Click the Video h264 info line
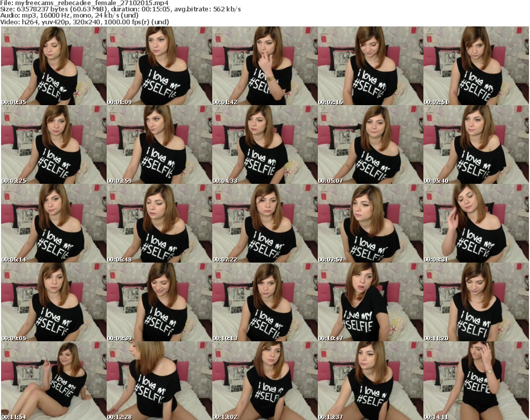Viewport: 530px width, 420px height. pos(83,22)
